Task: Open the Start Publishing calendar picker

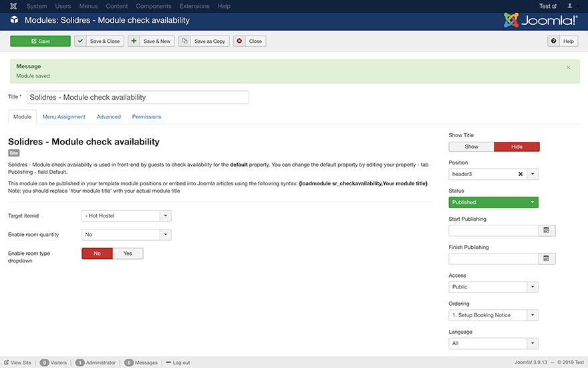Action: [x=547, y=230]
